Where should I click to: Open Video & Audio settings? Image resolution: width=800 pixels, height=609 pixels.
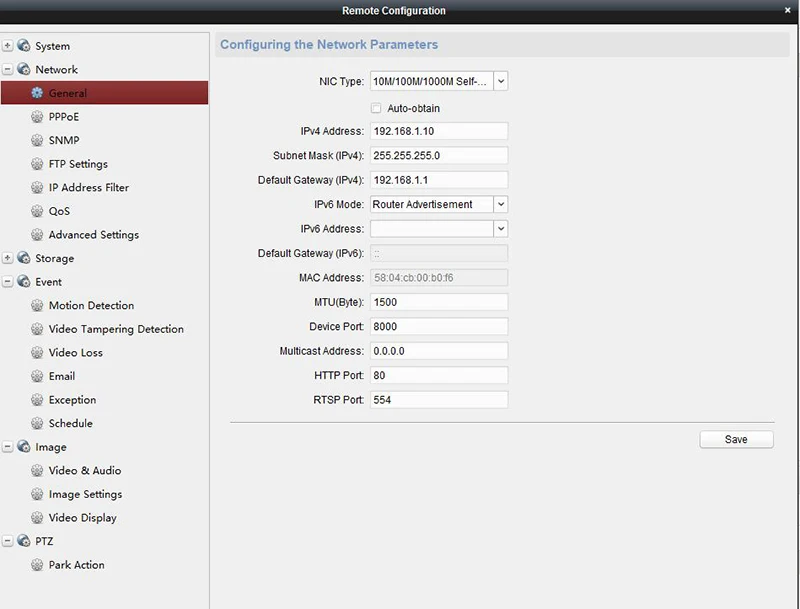tap(85, 471)
